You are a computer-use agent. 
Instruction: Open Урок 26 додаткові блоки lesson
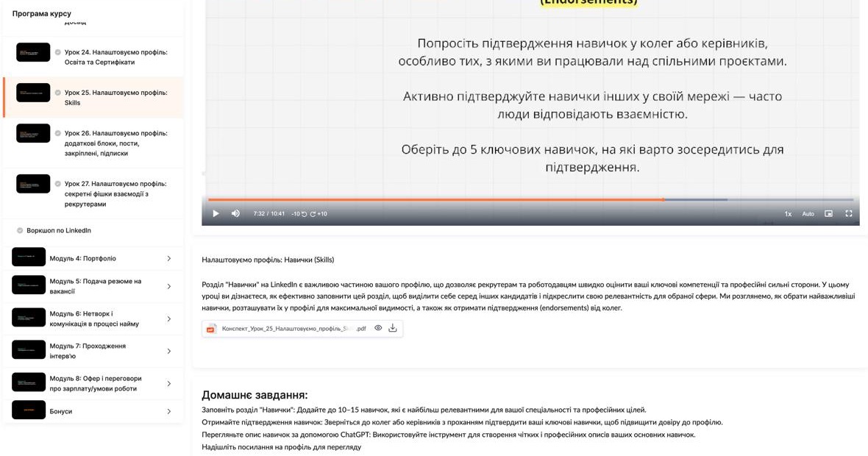pyautogui.click(x=93, y=143)
